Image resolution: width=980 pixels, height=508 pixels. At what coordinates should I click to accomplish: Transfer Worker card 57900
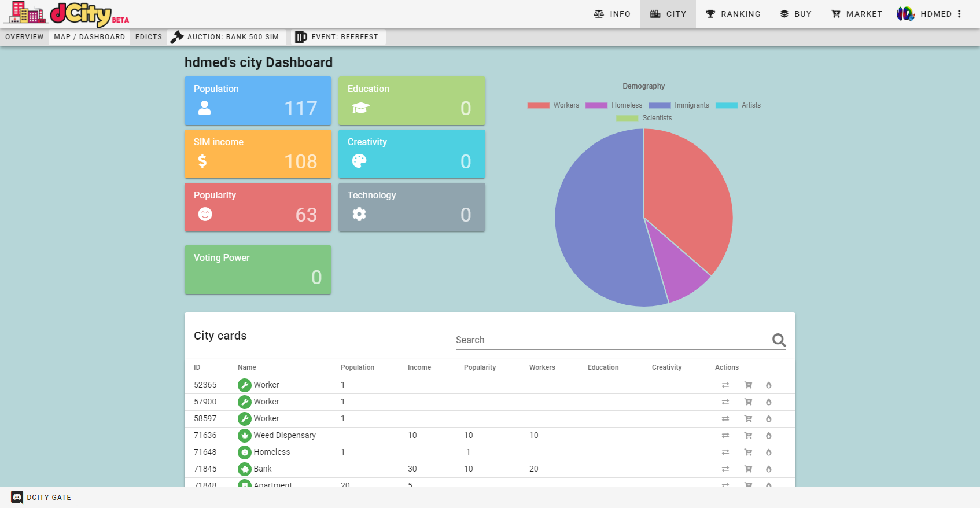pyautogui.click(x=725, y=402)
